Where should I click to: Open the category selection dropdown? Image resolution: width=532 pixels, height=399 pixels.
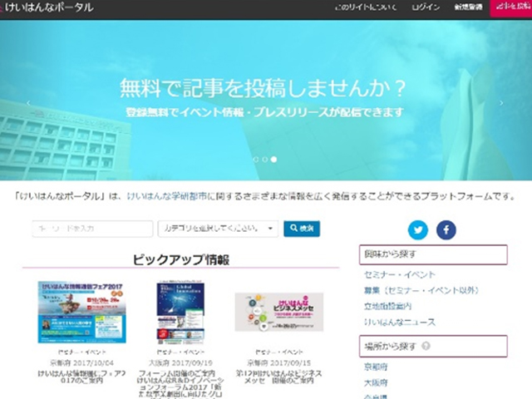[218, 229]
